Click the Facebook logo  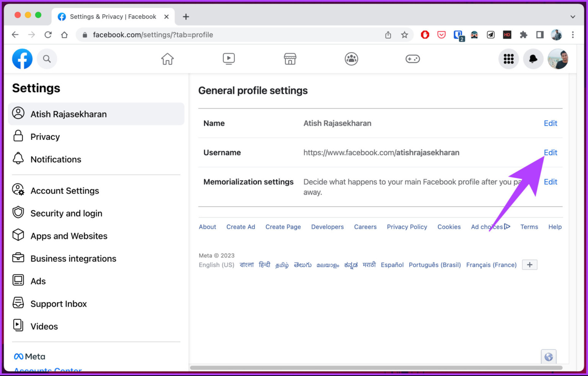point(22,59)
